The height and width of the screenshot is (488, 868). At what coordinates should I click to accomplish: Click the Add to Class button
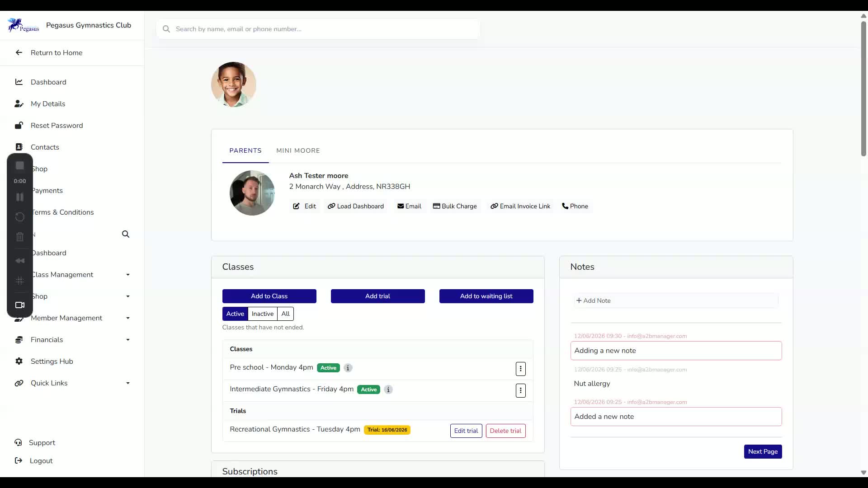[x=269, y=296]
